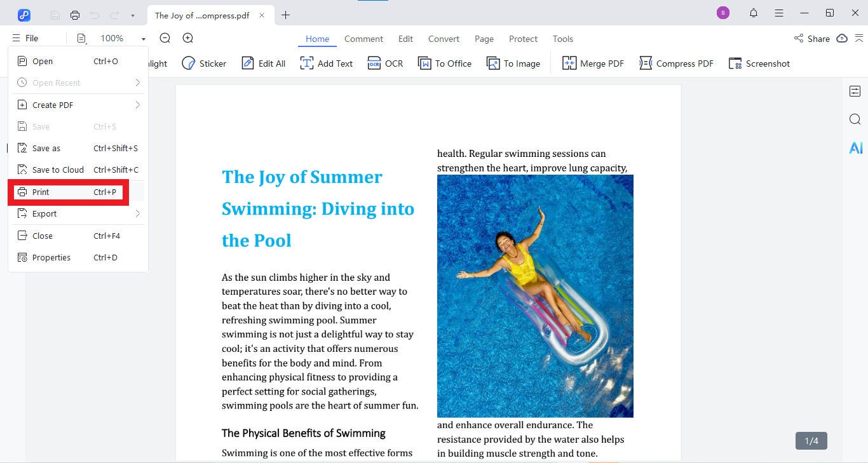Click the To Image convert tool
The height and width of the screenshot is (463, 868).
[513, 64]
